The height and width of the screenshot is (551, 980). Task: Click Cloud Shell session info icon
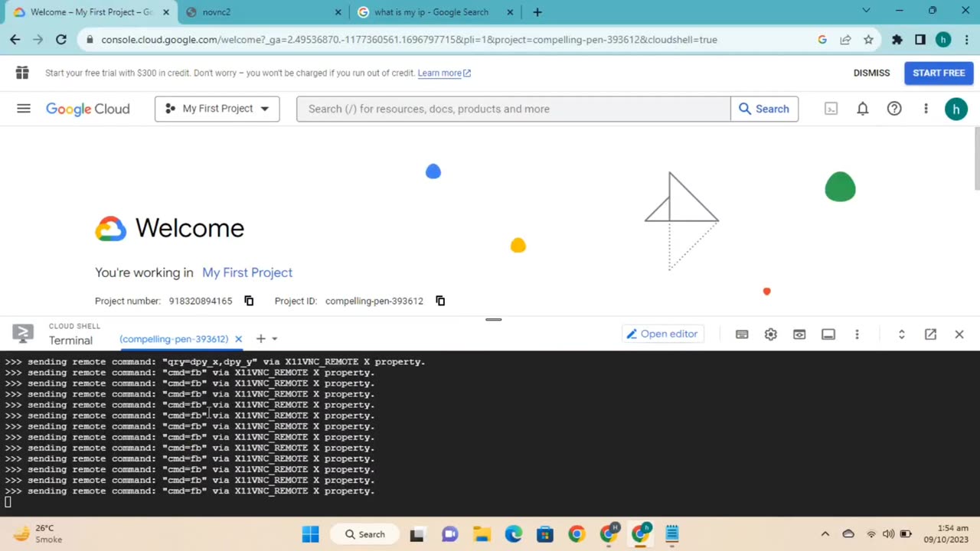[x=828, y=334]
